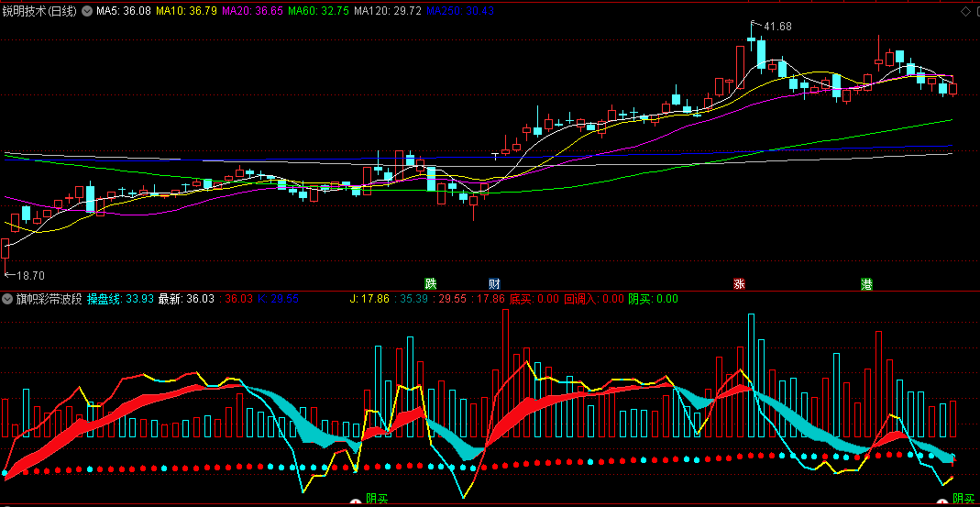Expand the dropdown beside 锐明技术(日线)
Viewport: 980px width, 507px height.
point(86,11)
